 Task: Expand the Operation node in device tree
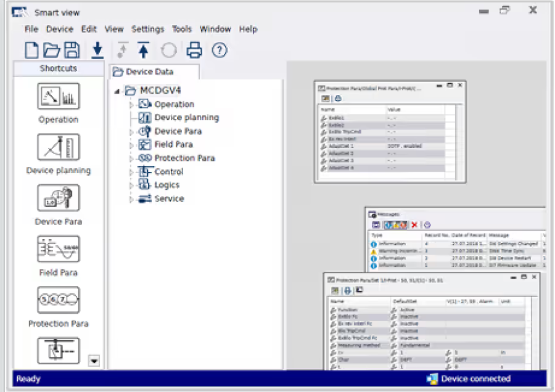pos(131,105)
